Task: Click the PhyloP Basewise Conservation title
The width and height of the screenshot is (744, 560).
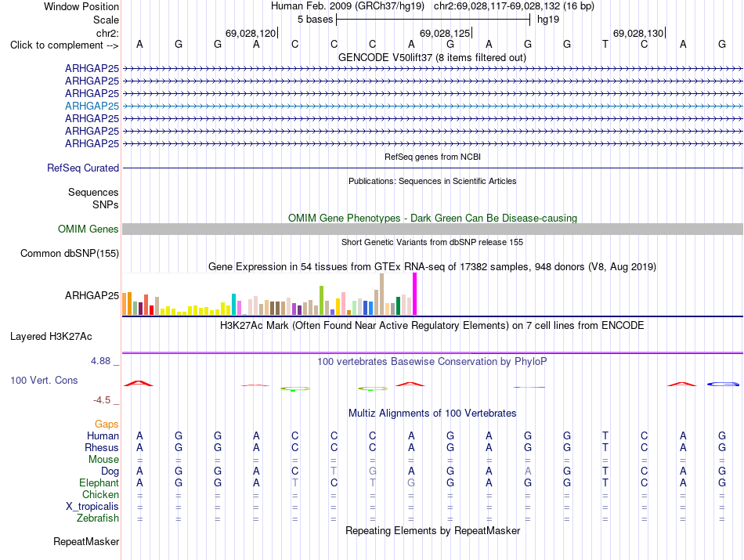Action: click(x=432, y=362)
